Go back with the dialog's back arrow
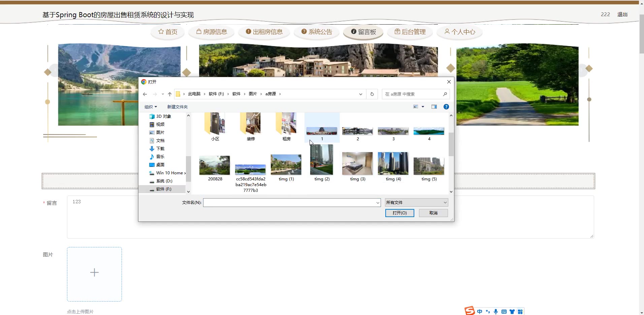The height and width of the screenshot is (315, 644). pyautogui.click(x=145, y=94)
